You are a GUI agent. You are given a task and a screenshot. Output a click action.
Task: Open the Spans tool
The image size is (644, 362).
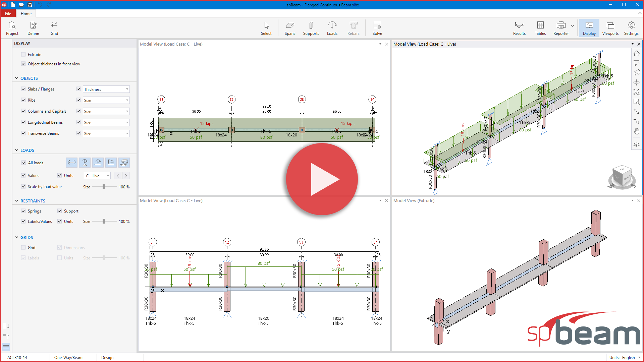point(290,28)
